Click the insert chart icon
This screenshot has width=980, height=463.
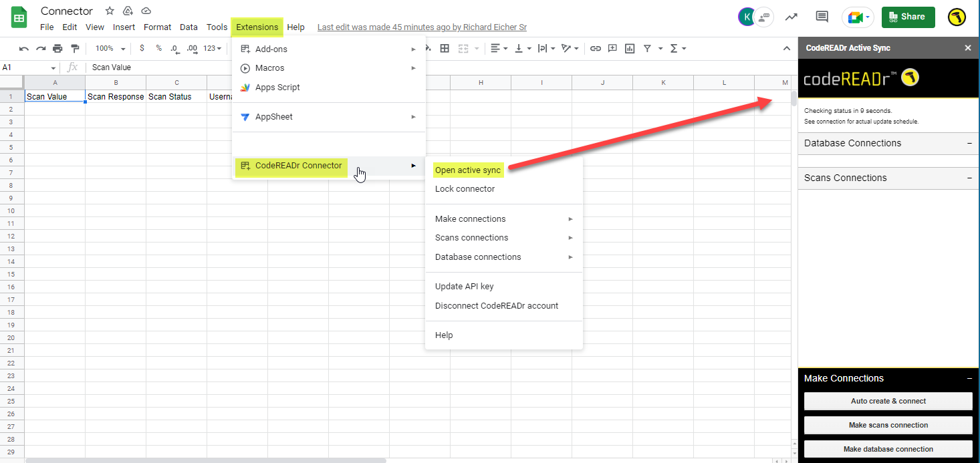tap(629, 49)
